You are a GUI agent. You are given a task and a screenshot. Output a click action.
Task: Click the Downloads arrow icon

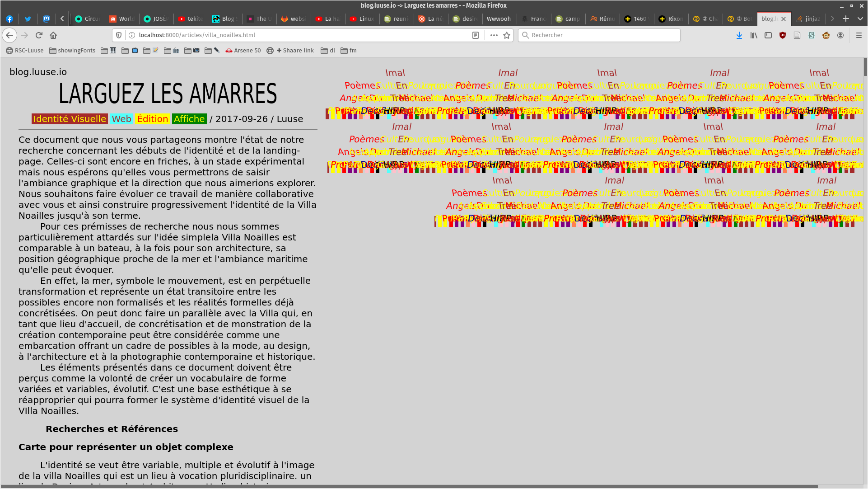(x=739, y=35)
